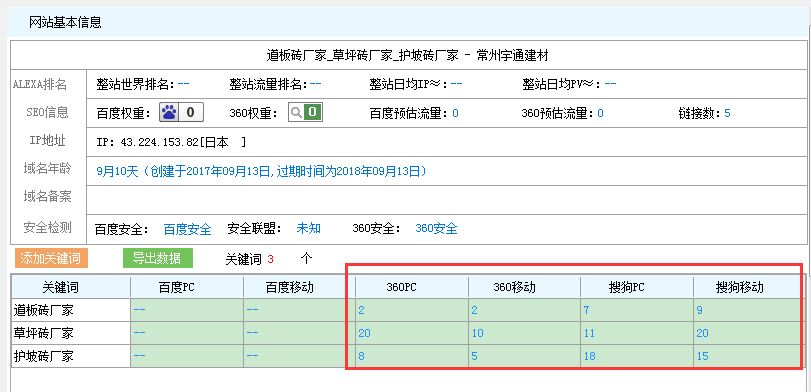Select the keyword 护坡砖厂家
811x392 pixels.
click(43, 356)
